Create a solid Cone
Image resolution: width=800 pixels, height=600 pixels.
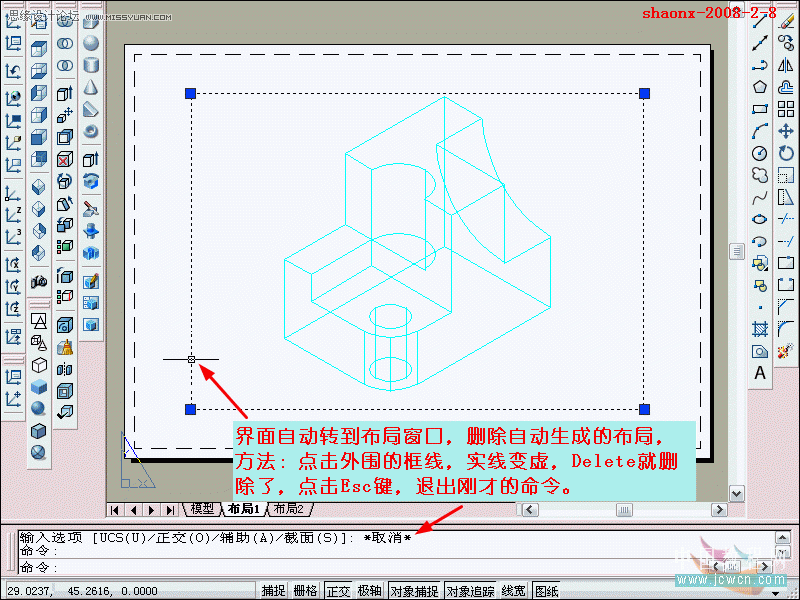pos(91,87)
